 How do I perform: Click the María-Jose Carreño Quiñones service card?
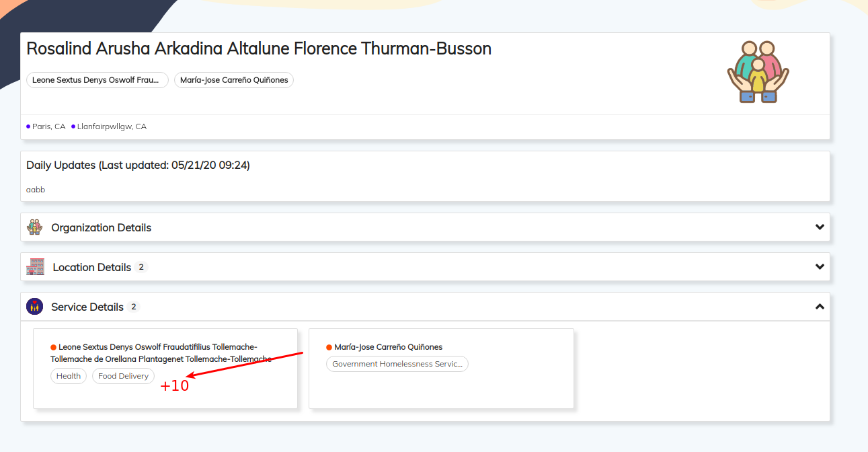point(441,369)
